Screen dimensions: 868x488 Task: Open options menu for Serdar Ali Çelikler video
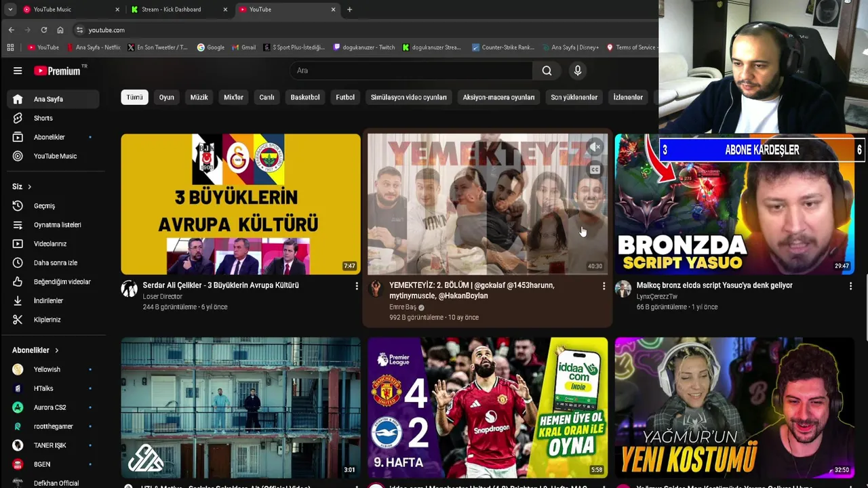click(357, 286)
